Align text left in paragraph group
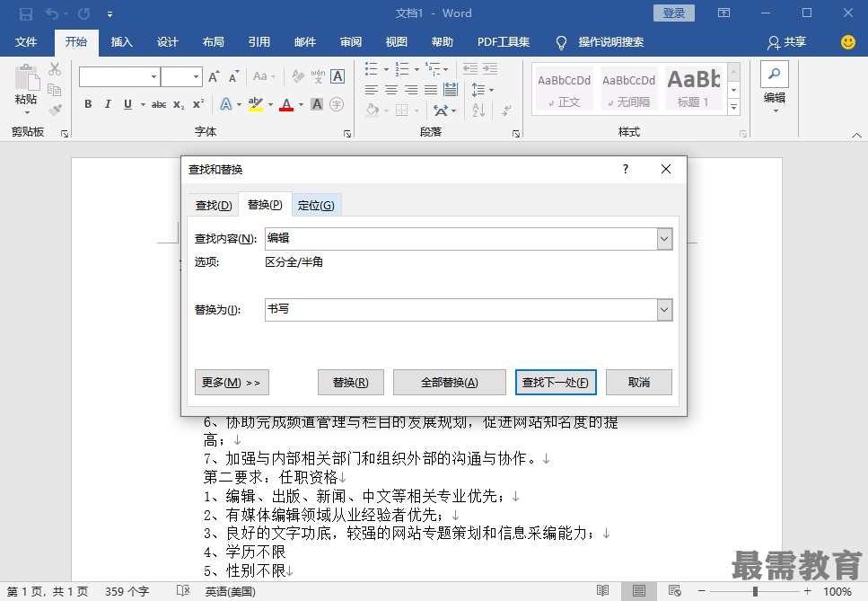Viewport: 868px width, 601px height. pyautogui.click(x=372, y=90)
